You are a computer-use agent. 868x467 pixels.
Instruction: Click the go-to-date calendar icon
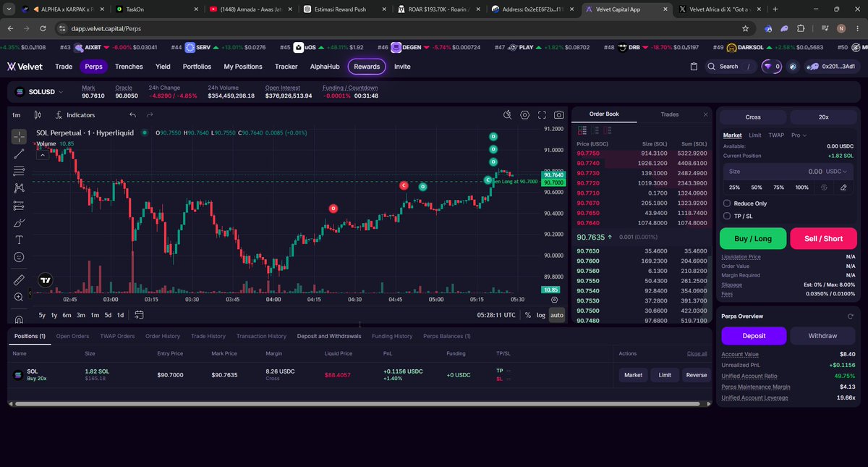(x=139, y=315)
